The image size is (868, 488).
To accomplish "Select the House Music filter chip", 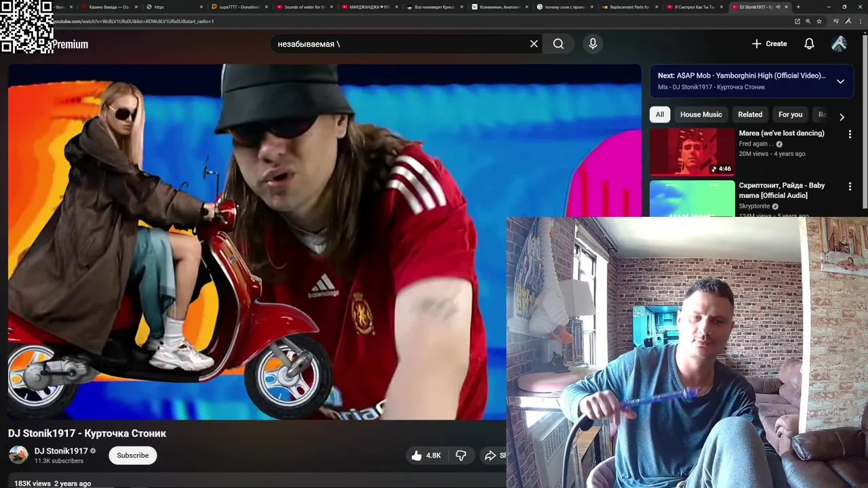I will [x=701, y=115].
